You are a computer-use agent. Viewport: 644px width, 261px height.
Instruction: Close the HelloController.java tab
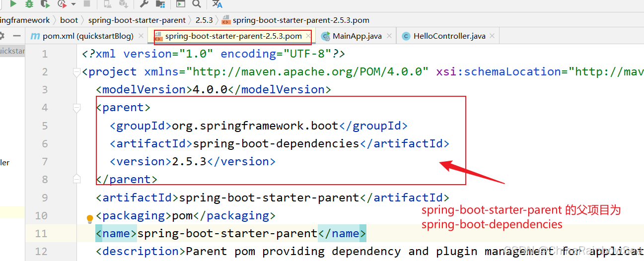pos(492,36)
